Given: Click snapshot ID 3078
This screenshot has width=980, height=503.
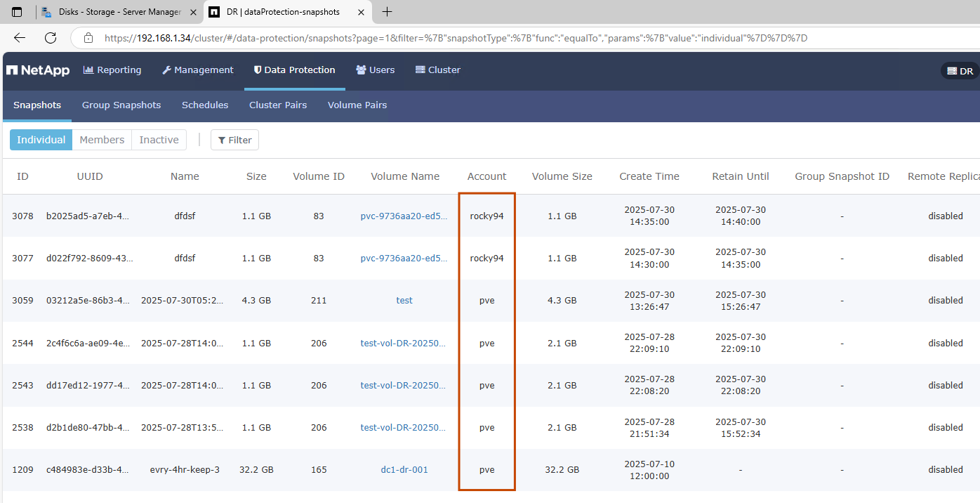Looking at the screenshot, I should (x=22, y=216).
